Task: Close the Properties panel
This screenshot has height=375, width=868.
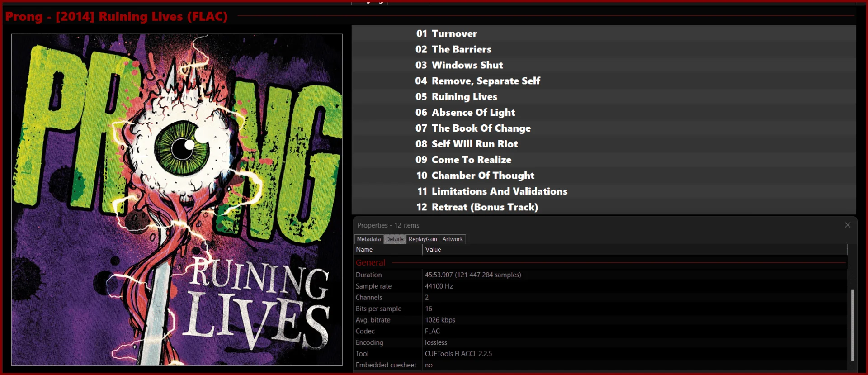Action: pos(848,225)
